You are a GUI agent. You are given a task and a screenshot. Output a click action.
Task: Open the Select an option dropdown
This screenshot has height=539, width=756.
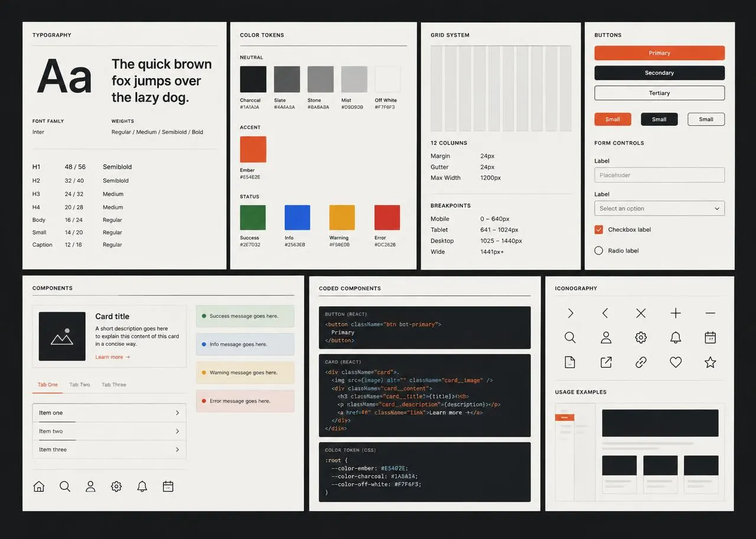[x=659, y=208]
